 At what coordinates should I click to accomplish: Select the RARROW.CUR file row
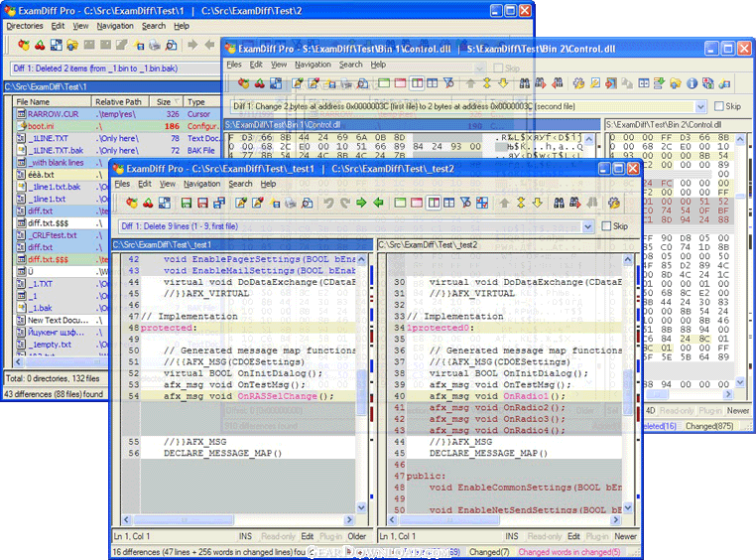[x=117, y=114]
